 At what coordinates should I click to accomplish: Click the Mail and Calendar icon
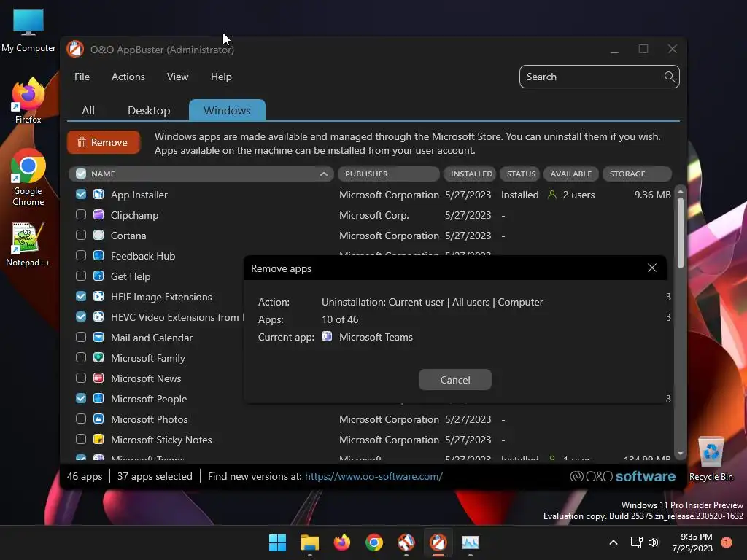(98, 338)
